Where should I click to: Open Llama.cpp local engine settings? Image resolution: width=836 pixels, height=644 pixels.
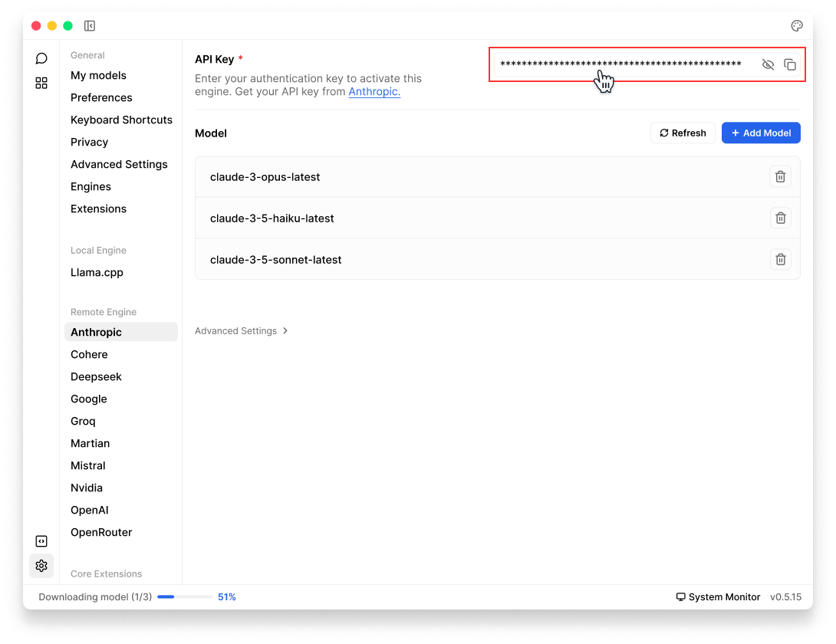[97, 273]
